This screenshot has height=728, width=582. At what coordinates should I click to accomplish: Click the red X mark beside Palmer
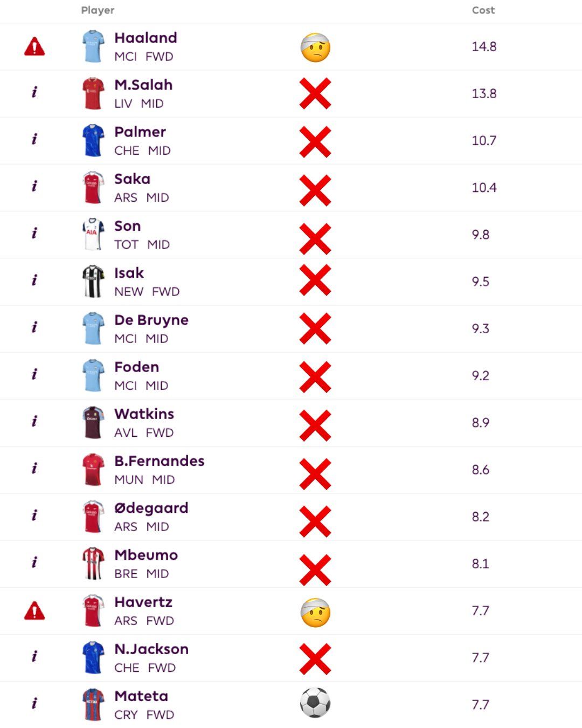pos(315,142)
